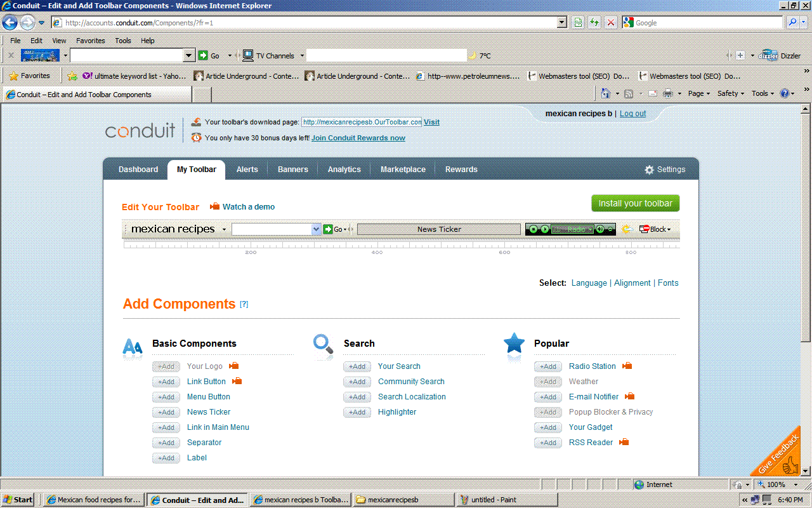Click Join Conduit Rewards now link
Viewport: 812px width, 508px height.
pos(358,138)
